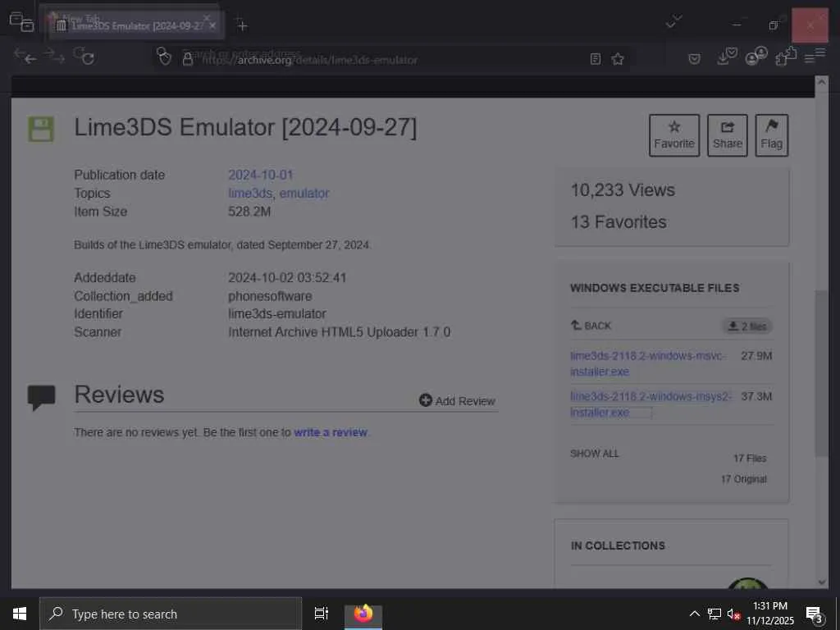
Task: Click the Identifier value lime3ds-emulator
Action: tap(277, 314)
